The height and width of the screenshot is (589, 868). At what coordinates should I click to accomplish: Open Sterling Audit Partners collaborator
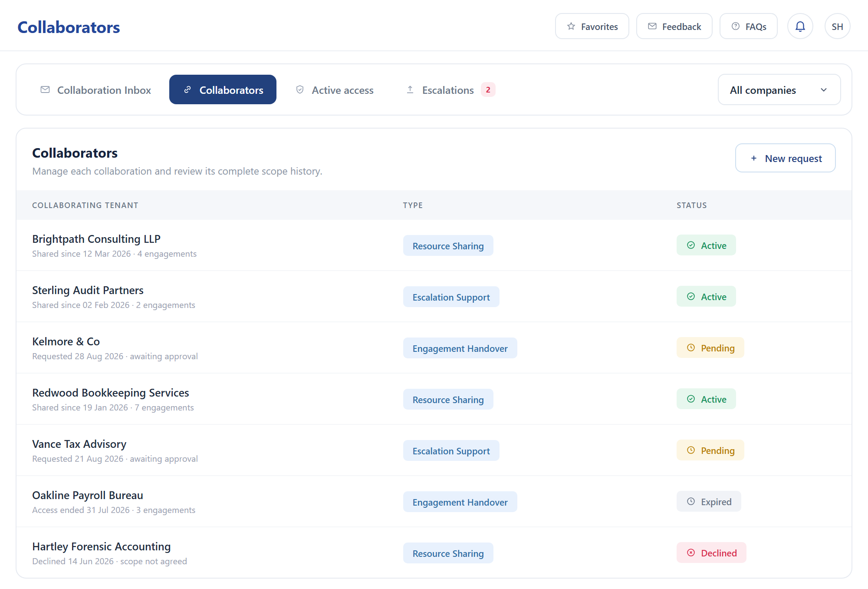pos(434,297)
